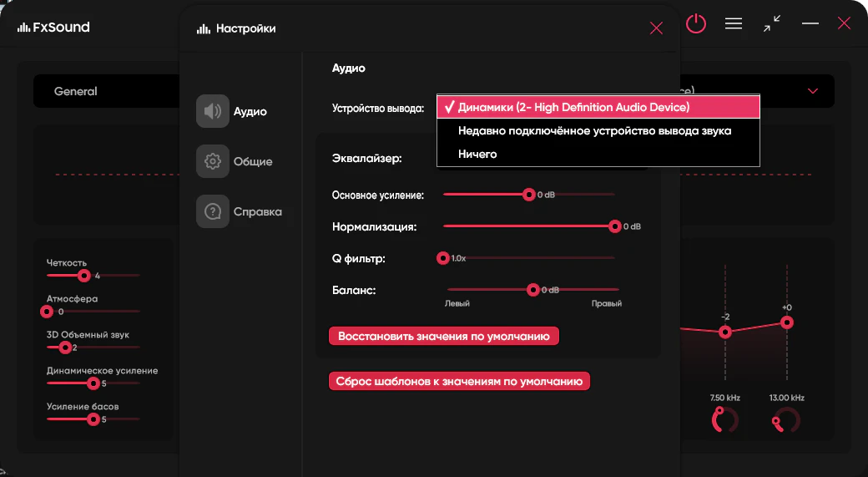Image resolution: width=868 pixels, height=477 pixels.
Task: Open the General preset dropdown
Action: tap(108, 91)
